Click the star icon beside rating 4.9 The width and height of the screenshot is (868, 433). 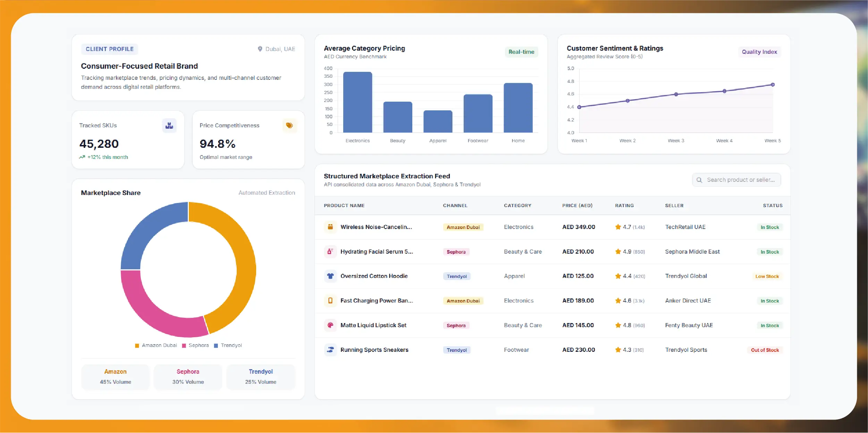[618, 252]
